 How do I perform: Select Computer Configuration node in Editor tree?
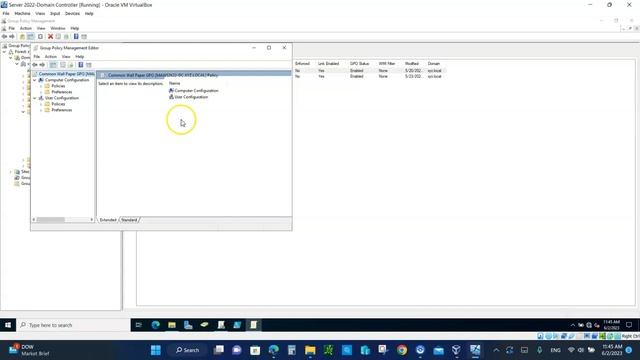pyautogui.click(x=67, y=80)
